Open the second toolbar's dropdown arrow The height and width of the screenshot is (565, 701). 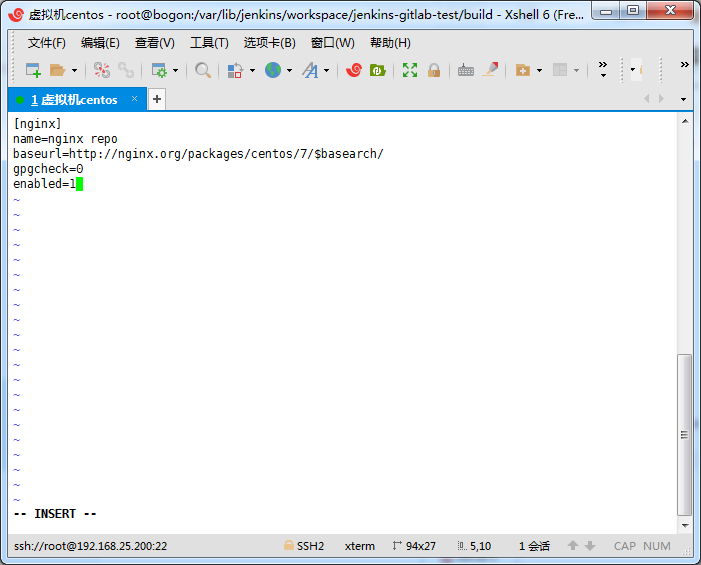pos(633,70)
